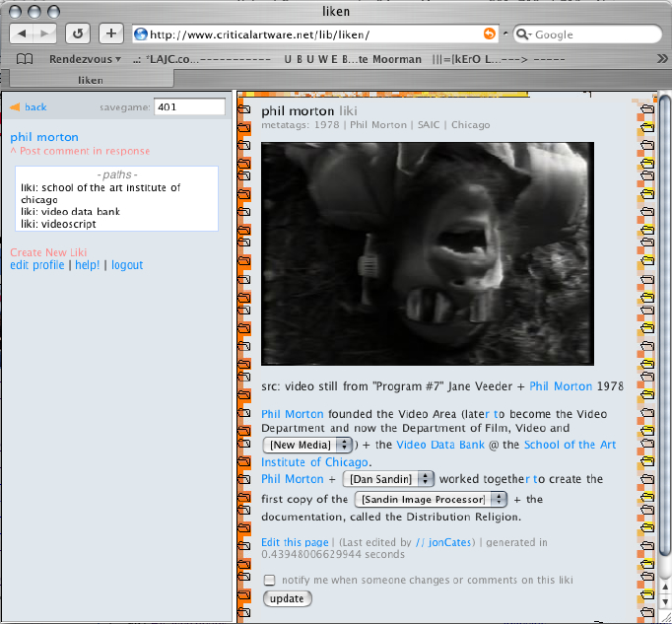Open the bookmarks book icon
This screenshot has height=624, width=672.
25,59
